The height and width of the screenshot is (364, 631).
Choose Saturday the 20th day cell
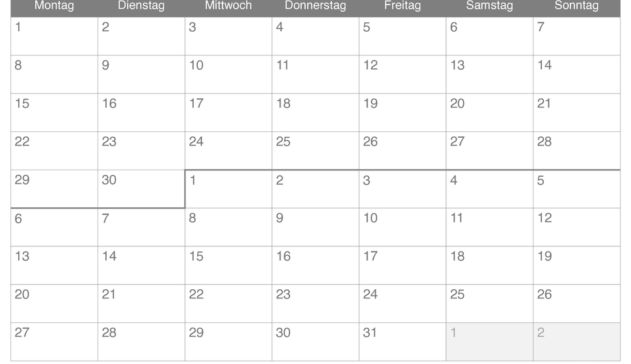(x=490, y=112)
